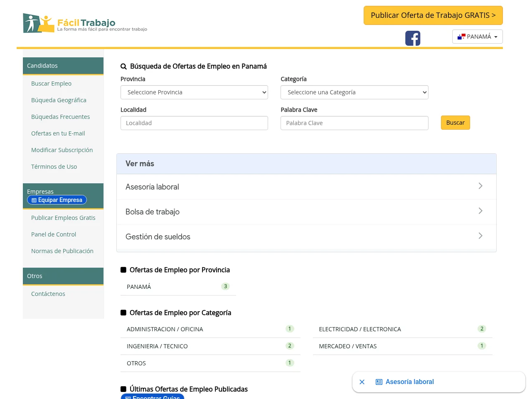Open the Seleccione Provincia dropdown
This screenshot has height=399, width=532.
coord(194,92)
